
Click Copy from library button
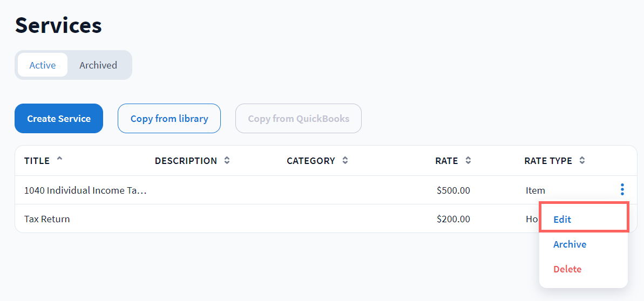[169, 119]
